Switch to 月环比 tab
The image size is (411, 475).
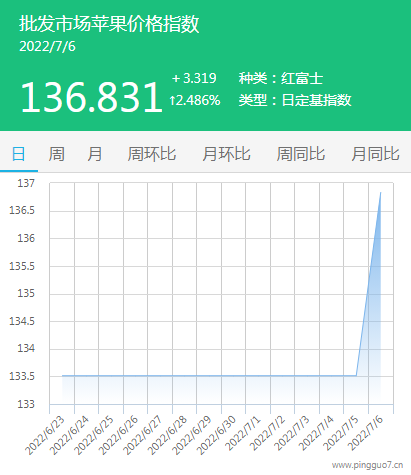tap(226, 154)
